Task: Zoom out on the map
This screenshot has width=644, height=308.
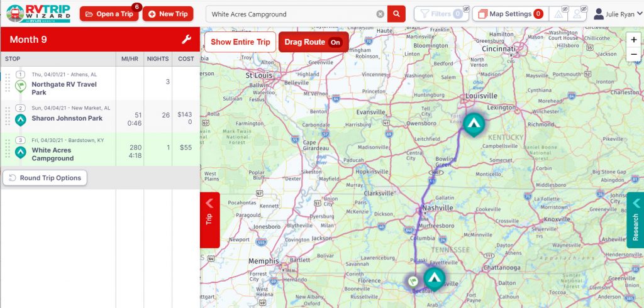Action: 634,54
